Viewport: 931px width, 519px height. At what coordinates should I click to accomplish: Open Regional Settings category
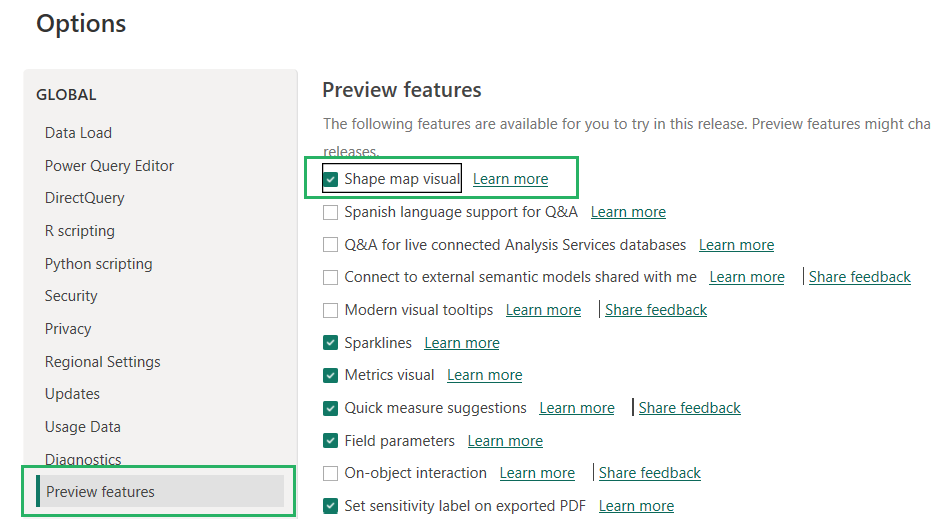tap(102, 362)
